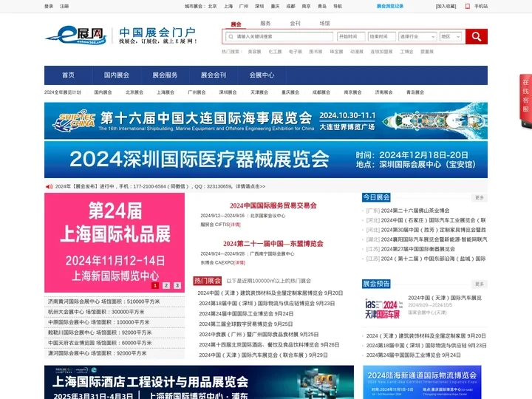Click the red speaker announcement icon
The image size is (532, 399).
tap(50, 186)
